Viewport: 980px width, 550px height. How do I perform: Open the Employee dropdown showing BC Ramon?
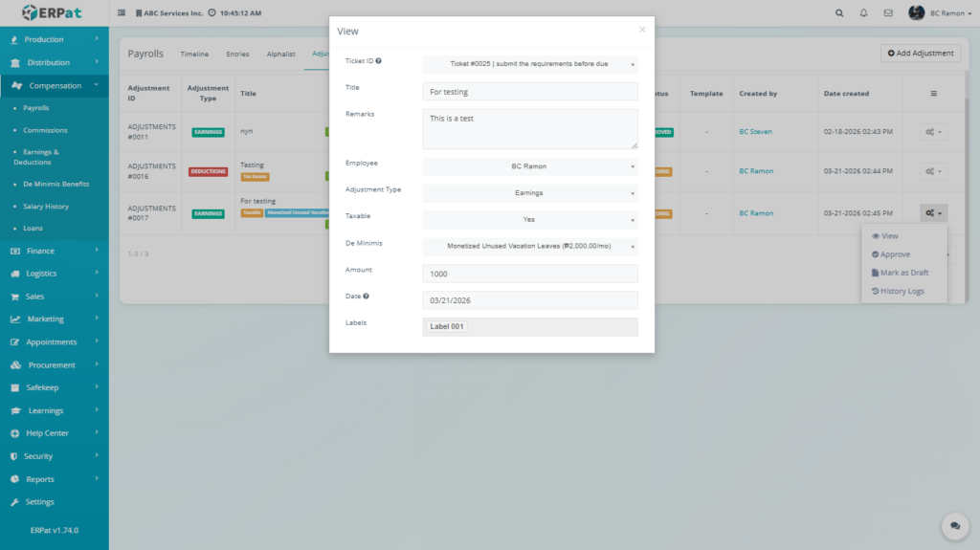point(529,166)
